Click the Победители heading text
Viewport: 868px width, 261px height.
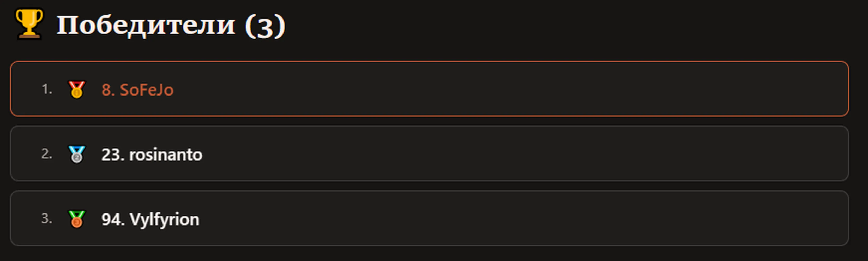click(x=146, y=25)
